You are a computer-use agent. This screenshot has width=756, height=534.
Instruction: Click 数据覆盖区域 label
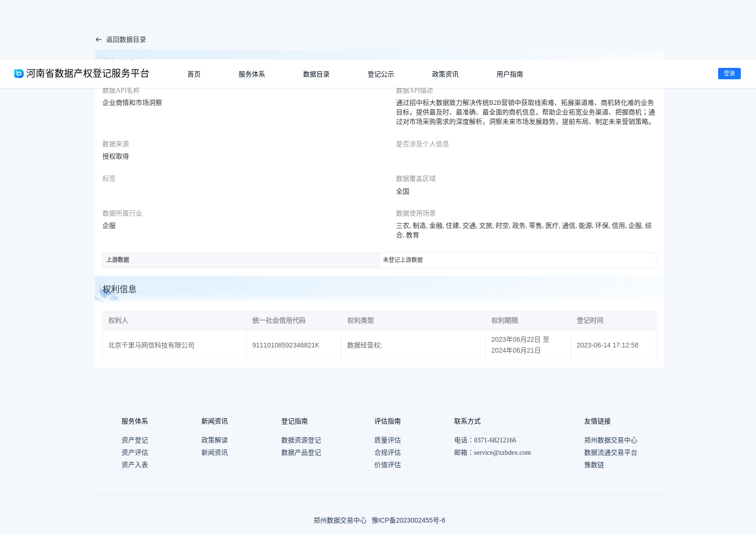(x=416, y=179)
